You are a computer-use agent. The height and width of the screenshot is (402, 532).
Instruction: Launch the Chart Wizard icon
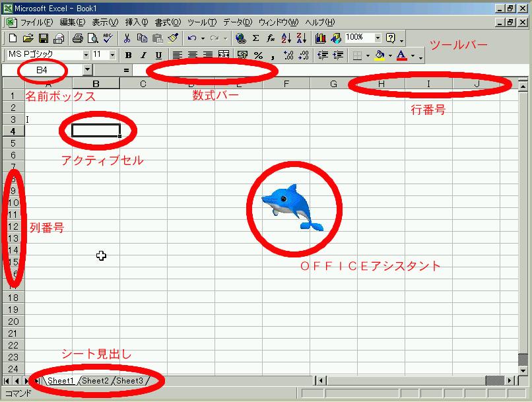[321, 38]
